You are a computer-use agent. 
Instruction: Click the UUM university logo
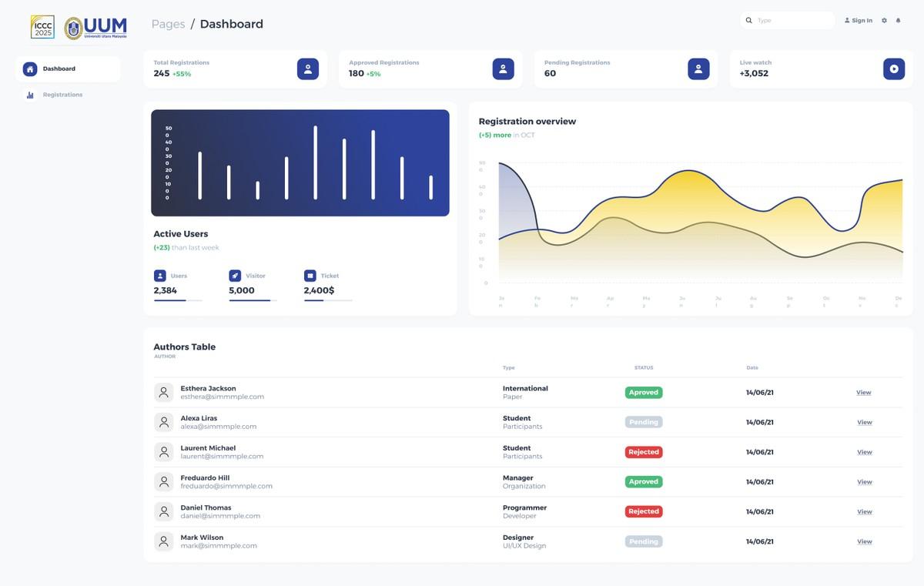[95, 28]
